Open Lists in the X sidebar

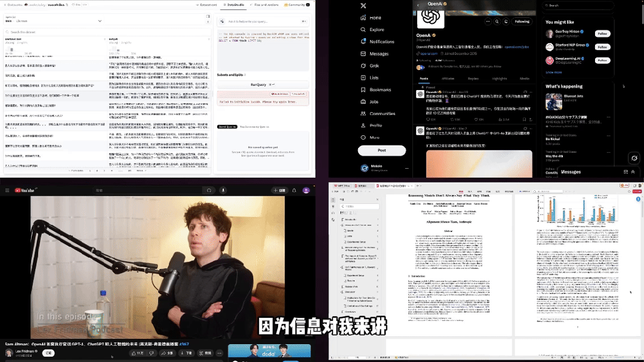click(x=369, y=78)
